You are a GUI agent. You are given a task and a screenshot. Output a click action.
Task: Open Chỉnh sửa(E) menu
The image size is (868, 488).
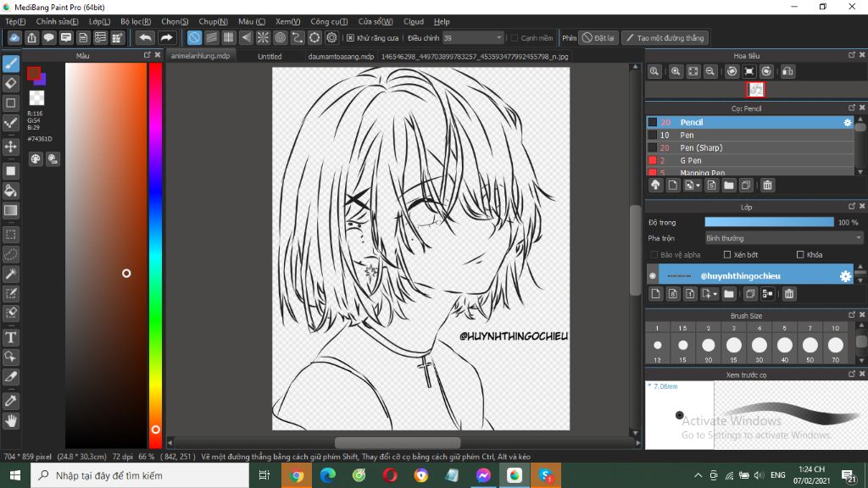pyautogui.click(x=57, y=21)
